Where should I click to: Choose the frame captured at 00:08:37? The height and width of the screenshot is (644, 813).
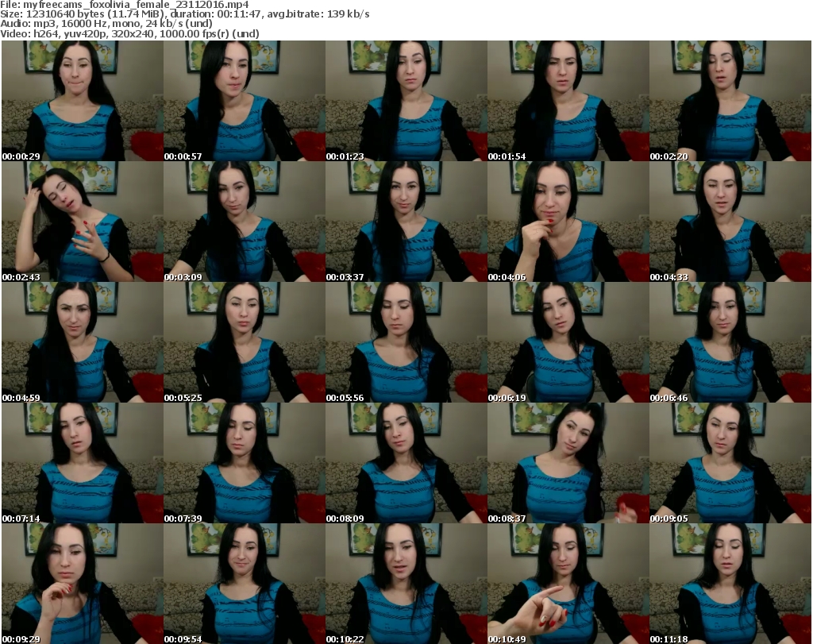568,463
